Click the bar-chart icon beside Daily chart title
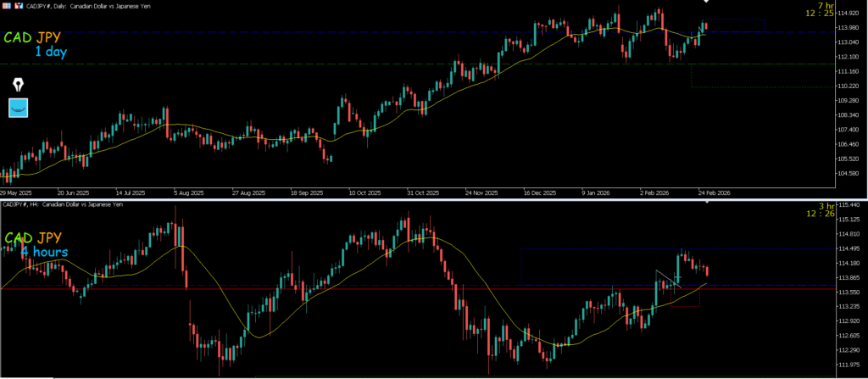Screen dimensions: 868x379 (19, 6)
